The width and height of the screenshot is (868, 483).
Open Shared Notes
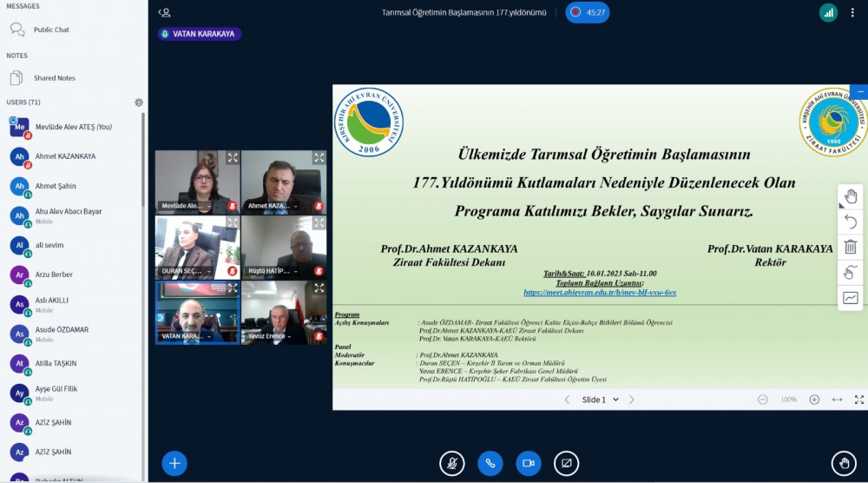[x=54, y=78]
